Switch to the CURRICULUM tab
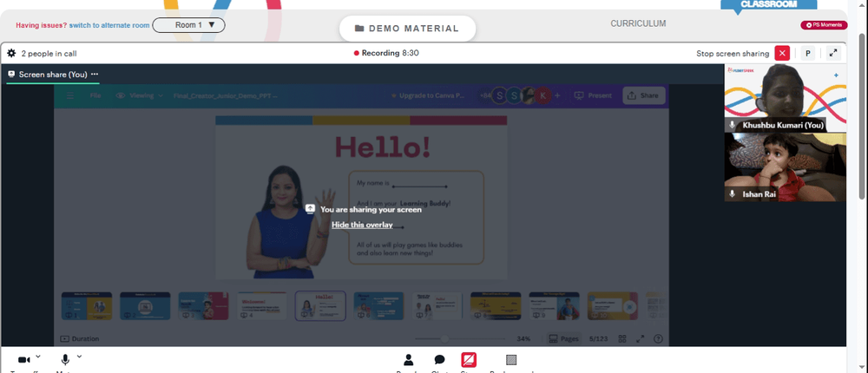 click(x=638, y=23)
